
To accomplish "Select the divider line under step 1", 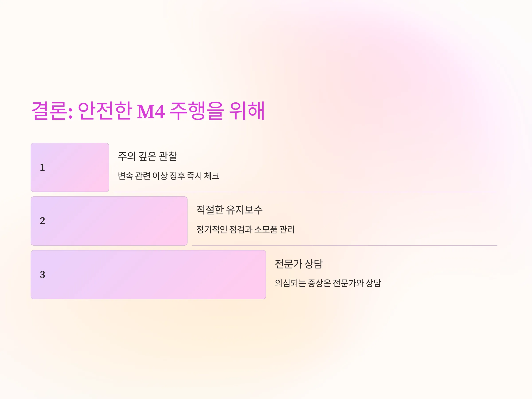I will tap(305, 192).
